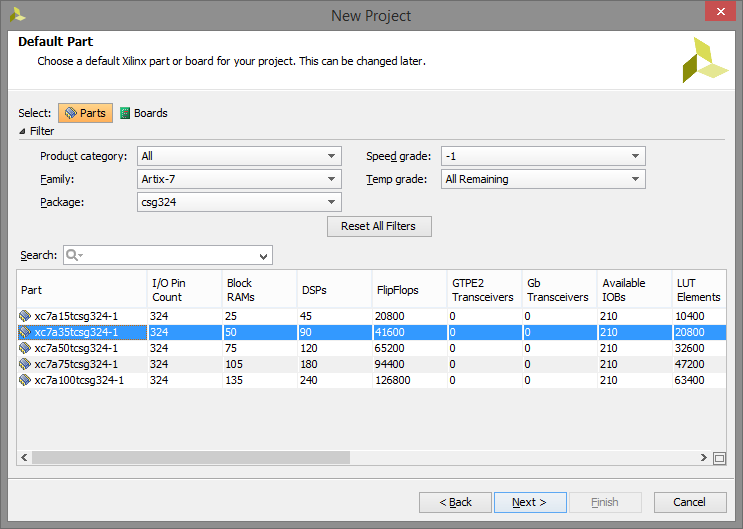743x529 pixels.
Task: Click FlipFlops value 65200
Action: pyautogui.click(x=390, y=348)
